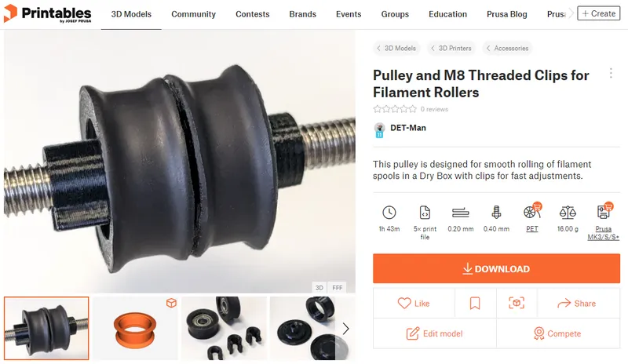This screenshot has height=364, width=628.
Task: Open the AR view cube icon
Action: pos(517,303)
